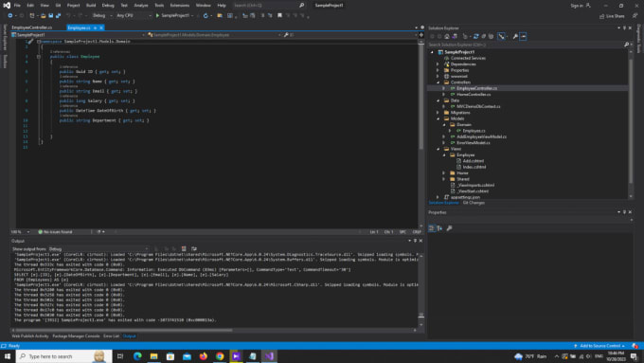This screenshot has height=363, width=644.
Task: Click the Save All toolbar icon
Action: click(x=59, y=15)
